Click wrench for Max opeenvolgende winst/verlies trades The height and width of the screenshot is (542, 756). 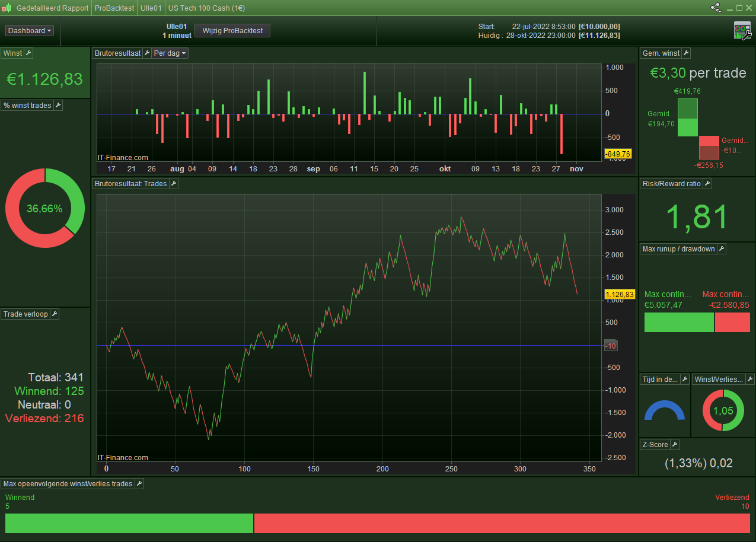(x=139, y=484)
